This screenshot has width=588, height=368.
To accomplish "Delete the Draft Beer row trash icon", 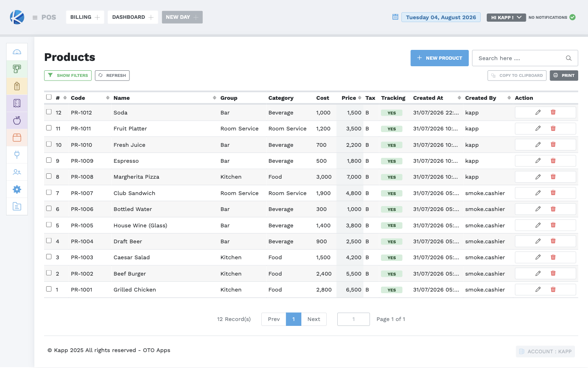I will coord(553,241).
